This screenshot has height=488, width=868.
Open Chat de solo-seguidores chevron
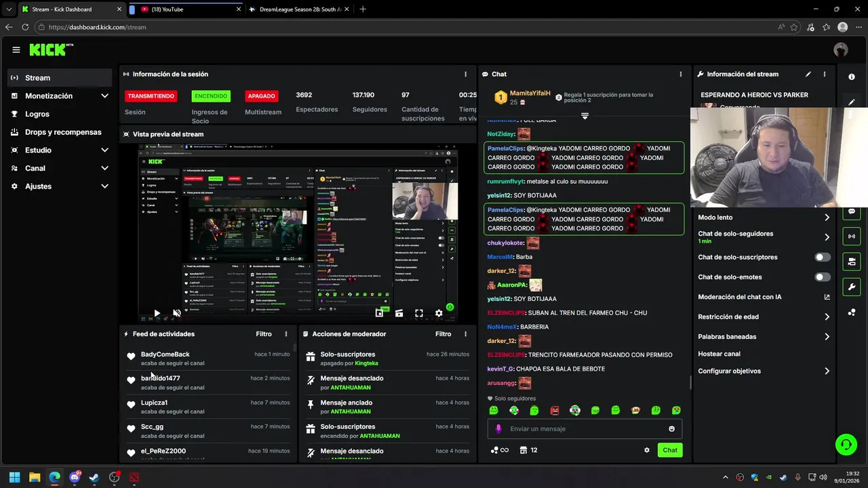click(x=827, y=237)
